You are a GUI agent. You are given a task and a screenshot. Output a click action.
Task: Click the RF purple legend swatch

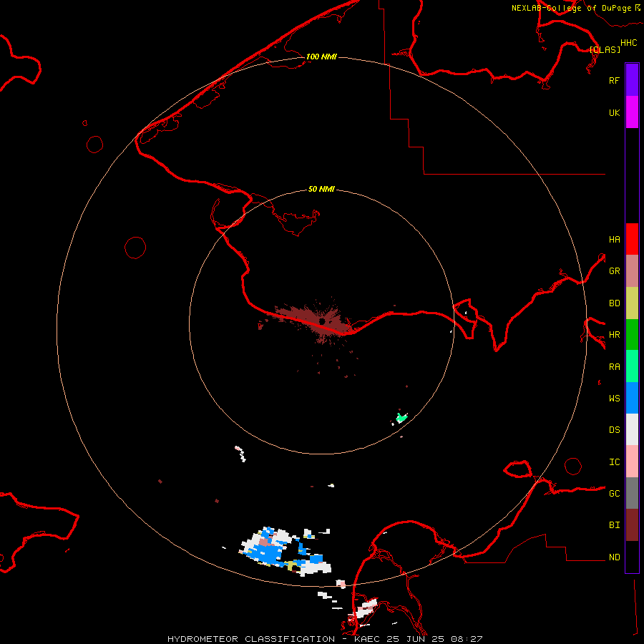tap(632, 80)
